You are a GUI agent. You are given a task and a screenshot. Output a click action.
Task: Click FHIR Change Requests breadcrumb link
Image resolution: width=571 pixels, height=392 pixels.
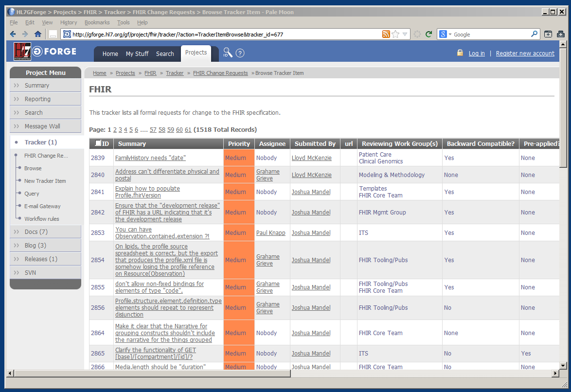220,73
